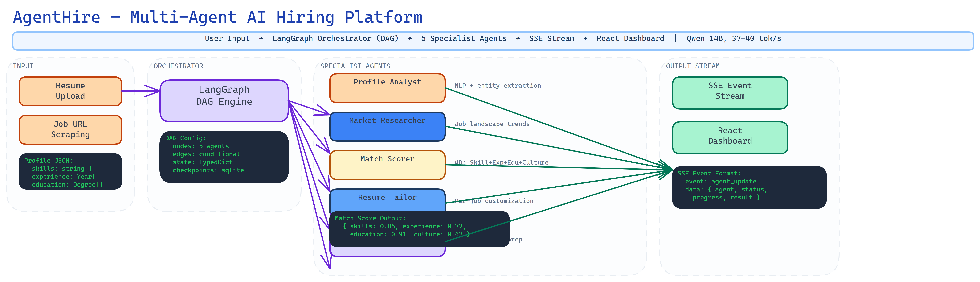Image resolution: width=980 pixels, height=282 pixels.
Task: Select the 'Job landscape trends' edge label
Action: coord(492,124)
